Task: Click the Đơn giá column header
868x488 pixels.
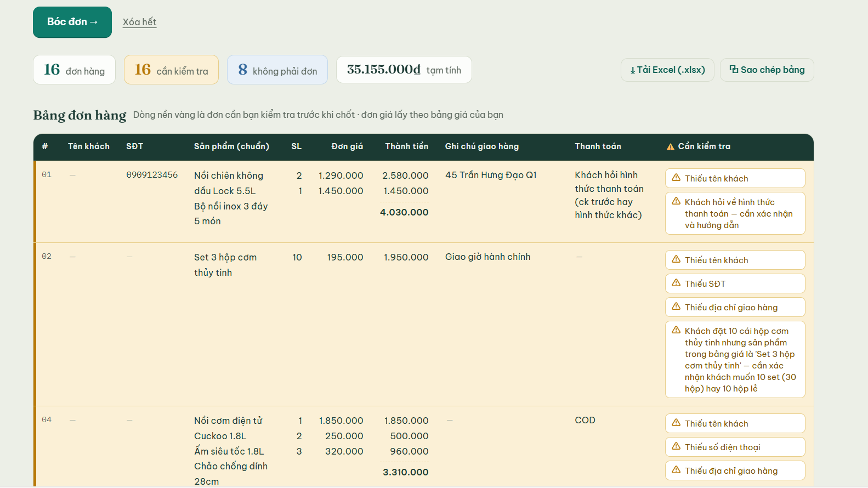Action: tap(347, 146)
